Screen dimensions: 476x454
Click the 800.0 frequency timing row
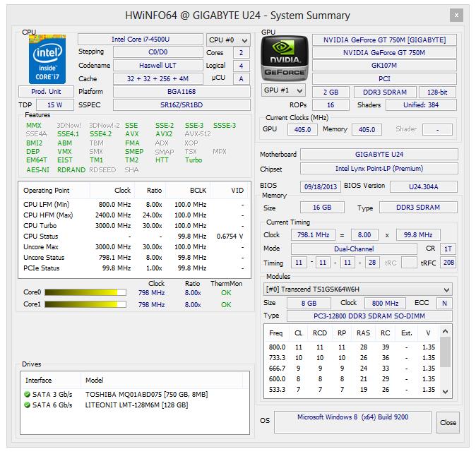tap(352, 347)
